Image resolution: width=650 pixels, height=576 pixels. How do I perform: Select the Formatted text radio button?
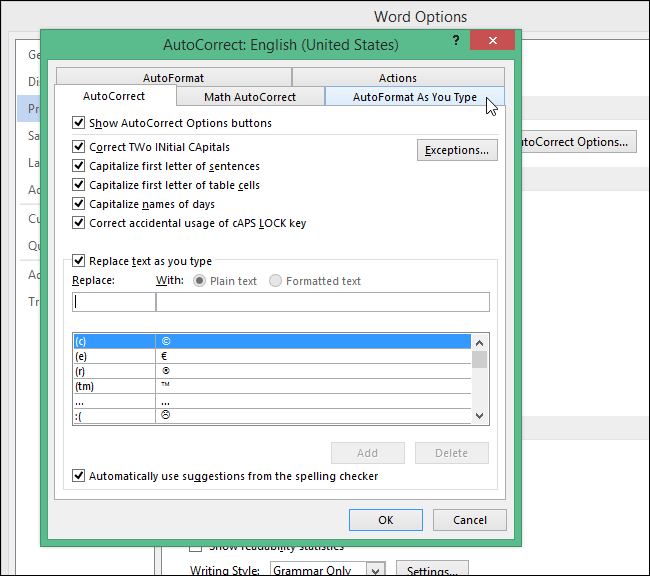click(x=275, y=281)
